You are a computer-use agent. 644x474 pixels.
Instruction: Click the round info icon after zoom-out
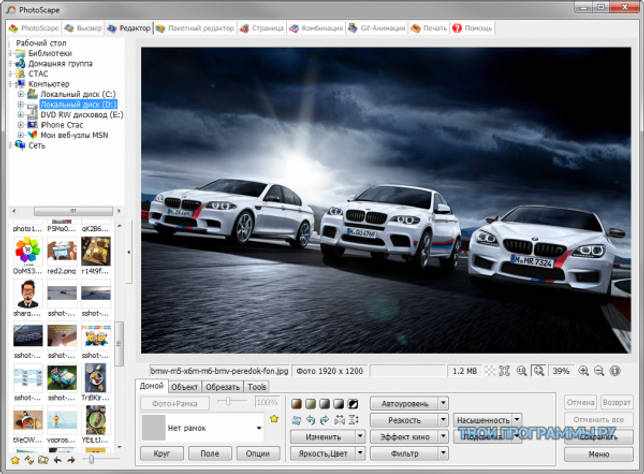tap(615, 371)
